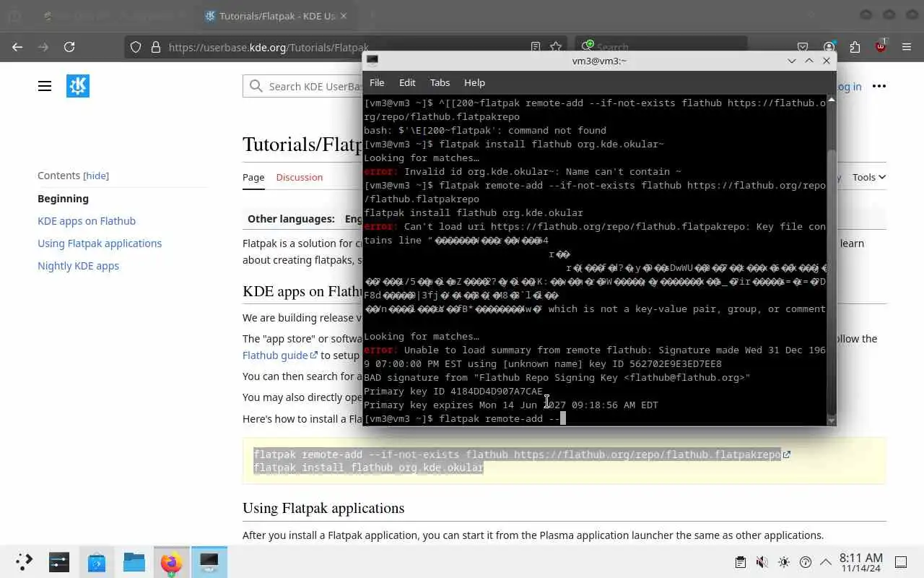
Task: Click the tracking protection shield icon
Action: pyautogui.click(x=136, y=47)
